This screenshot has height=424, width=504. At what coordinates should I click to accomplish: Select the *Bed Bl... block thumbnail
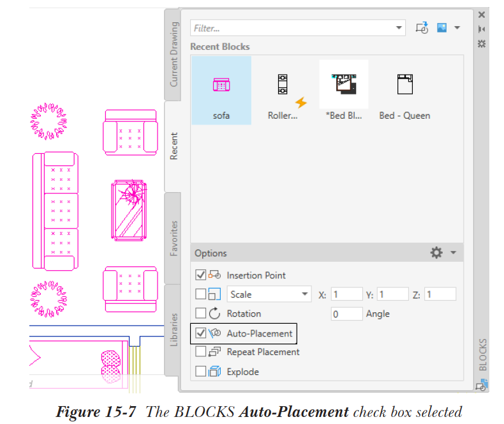point(344,91)
